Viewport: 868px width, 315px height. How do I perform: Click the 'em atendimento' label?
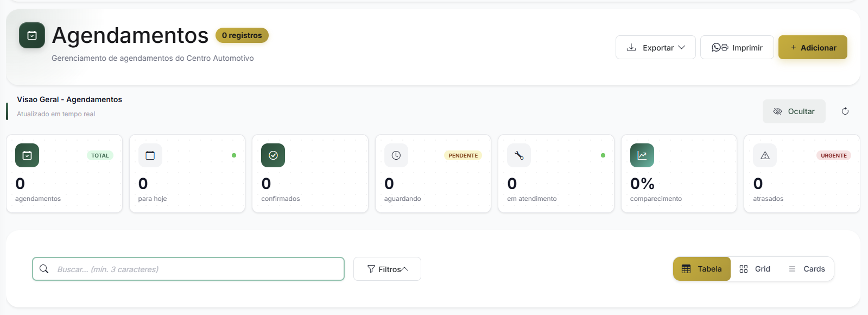coord(532,199)
